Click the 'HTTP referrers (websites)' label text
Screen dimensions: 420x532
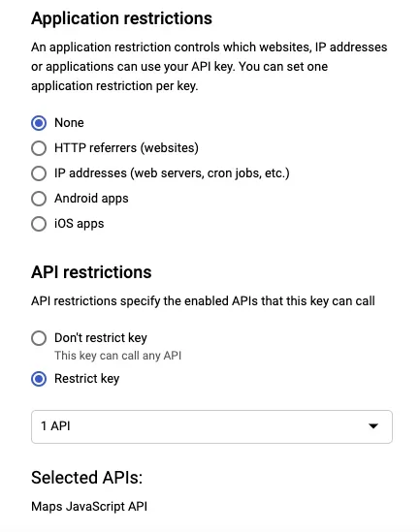[126, 148]
